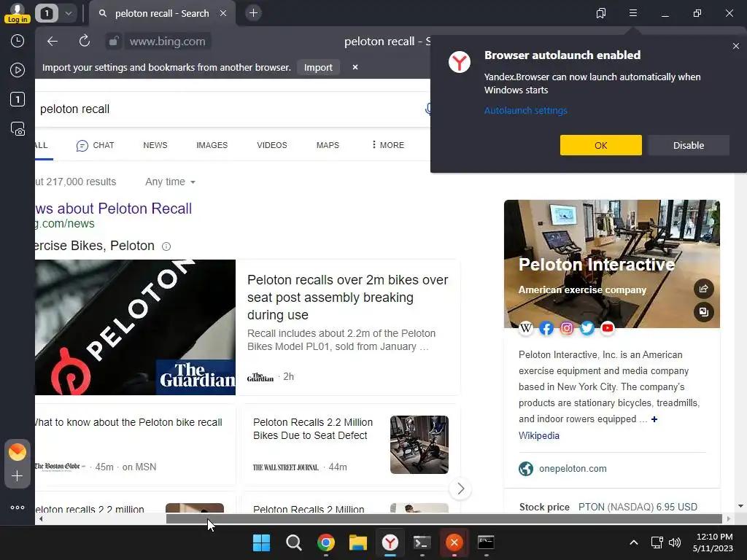
Task: Switch to the IMAGES tab
Action: [x=212, y=145]
